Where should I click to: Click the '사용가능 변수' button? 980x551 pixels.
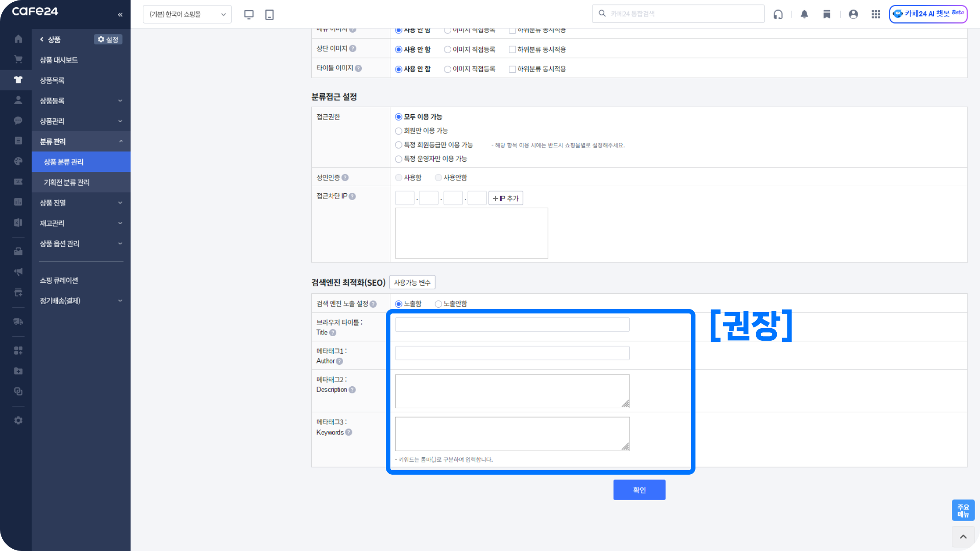[412, 283]
